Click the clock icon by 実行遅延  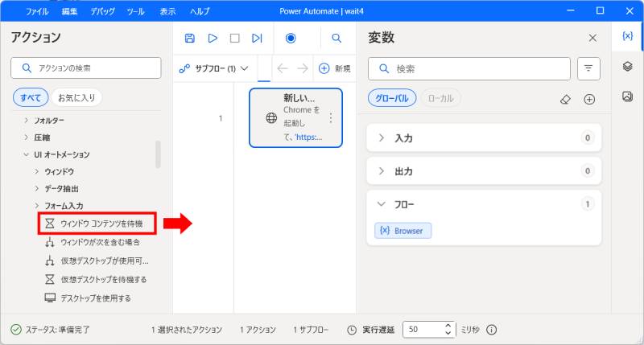pos(352,330)
